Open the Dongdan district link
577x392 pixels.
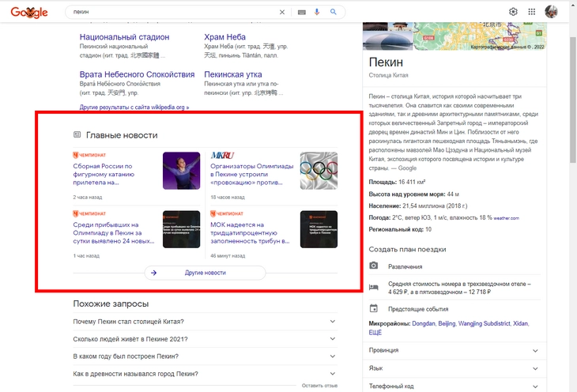pos(423,323)
